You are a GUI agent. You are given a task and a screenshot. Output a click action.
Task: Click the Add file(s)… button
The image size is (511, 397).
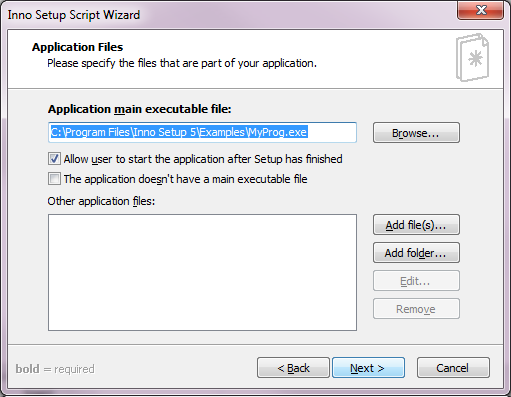tap(416, 225)
